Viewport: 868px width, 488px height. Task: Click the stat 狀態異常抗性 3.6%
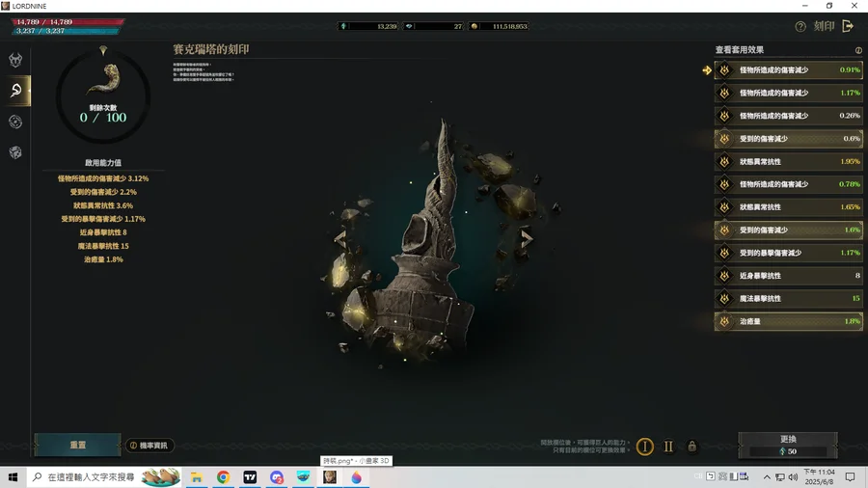point(103,205)
